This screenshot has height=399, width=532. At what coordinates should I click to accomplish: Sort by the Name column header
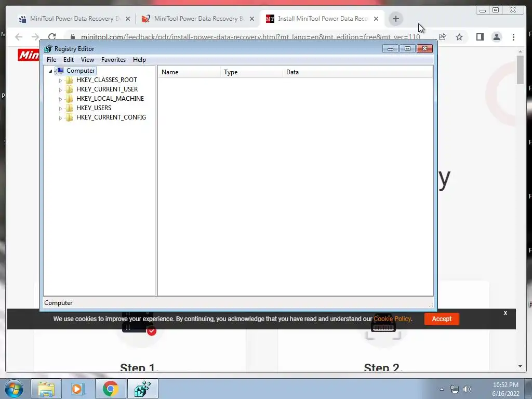coord(189,72)
